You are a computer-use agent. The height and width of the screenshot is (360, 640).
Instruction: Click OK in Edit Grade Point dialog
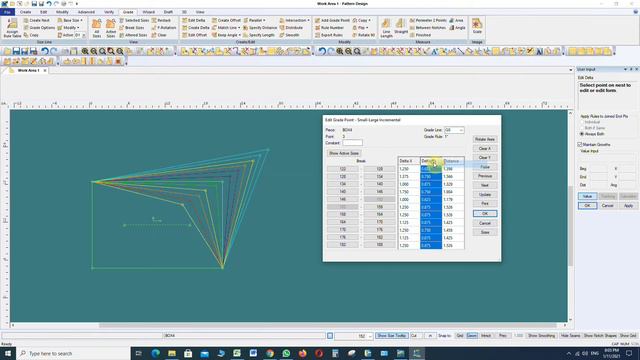[x=485, y=213]
